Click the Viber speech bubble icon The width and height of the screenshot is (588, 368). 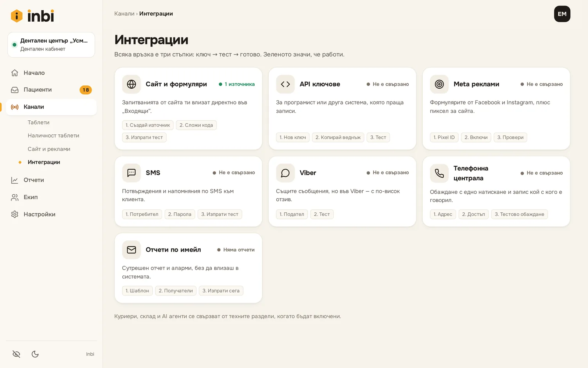coord(286,173)
